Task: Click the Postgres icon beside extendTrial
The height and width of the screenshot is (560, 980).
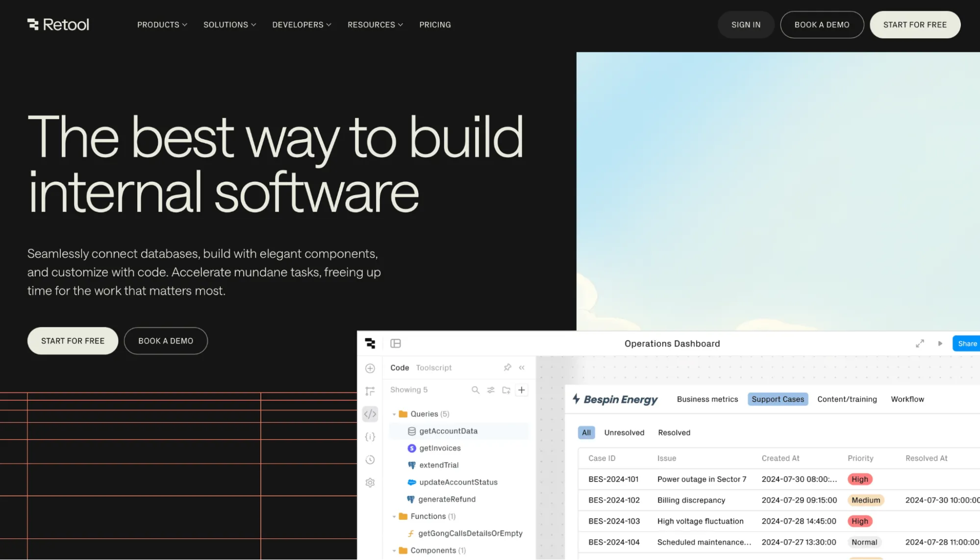Action: (412, 465)
